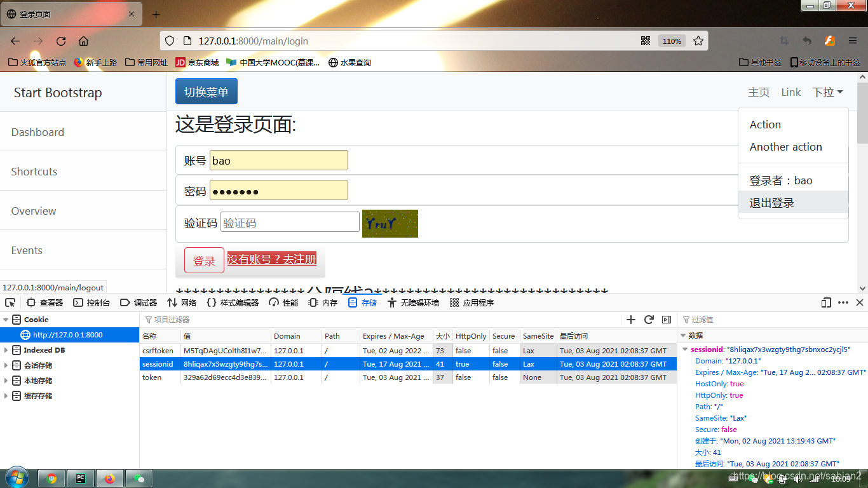Close the 登录页面 browser tab

pyautogui.click(x=132, y=14)
